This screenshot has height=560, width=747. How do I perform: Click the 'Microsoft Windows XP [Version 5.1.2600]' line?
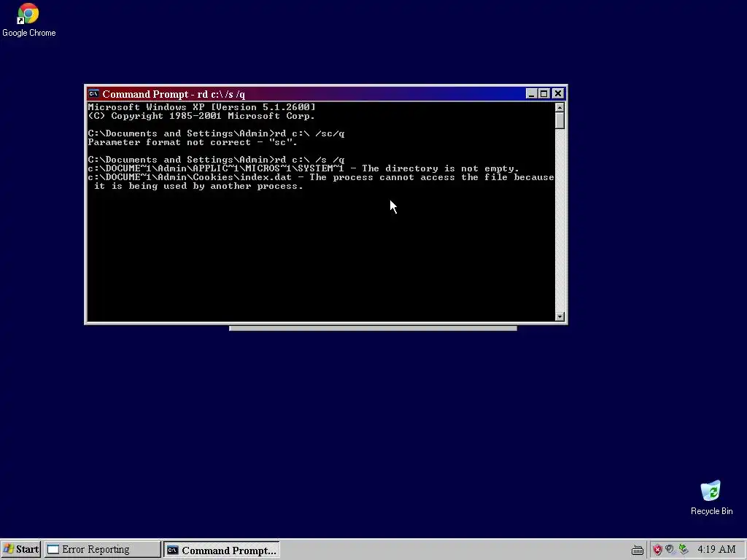[x=201, y=107]
